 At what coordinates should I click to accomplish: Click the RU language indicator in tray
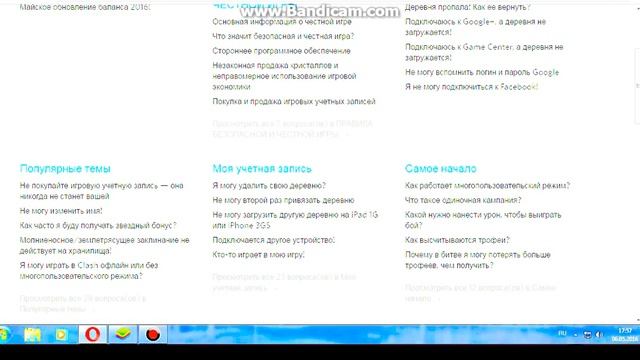pos(562,333)
